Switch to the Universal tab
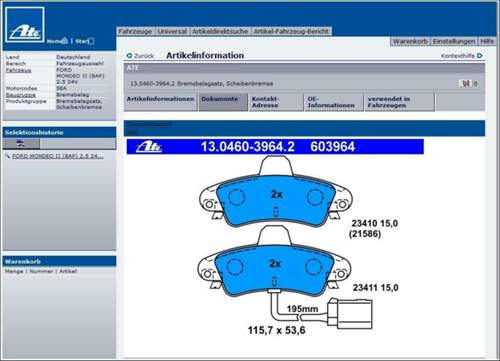The height and width of the screenshot is (361, 500). [x=172, y=31]
